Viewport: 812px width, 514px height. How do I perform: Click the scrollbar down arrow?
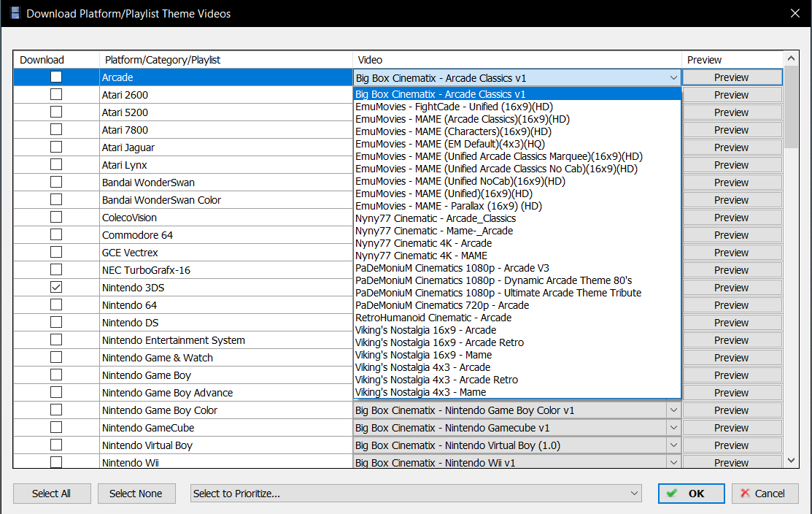(791, 460)
